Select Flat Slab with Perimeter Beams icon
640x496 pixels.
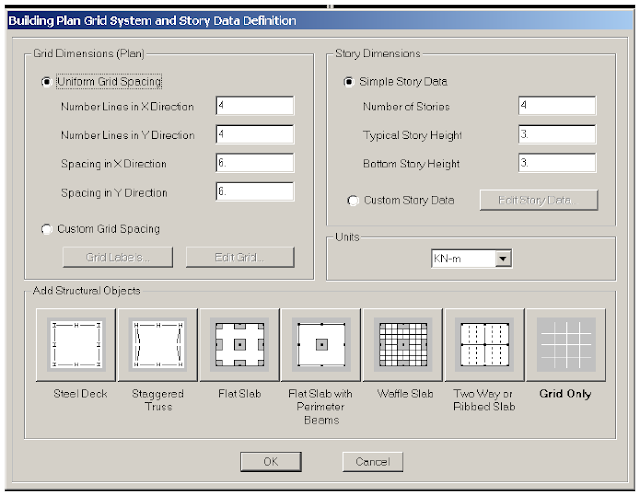(x=321, y=345)
